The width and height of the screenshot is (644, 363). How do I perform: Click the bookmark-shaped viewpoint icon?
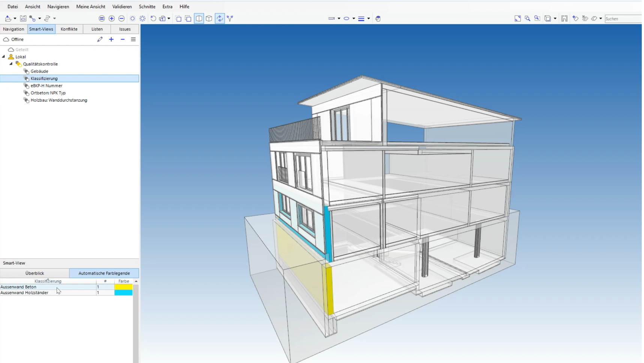coord(564,18)
